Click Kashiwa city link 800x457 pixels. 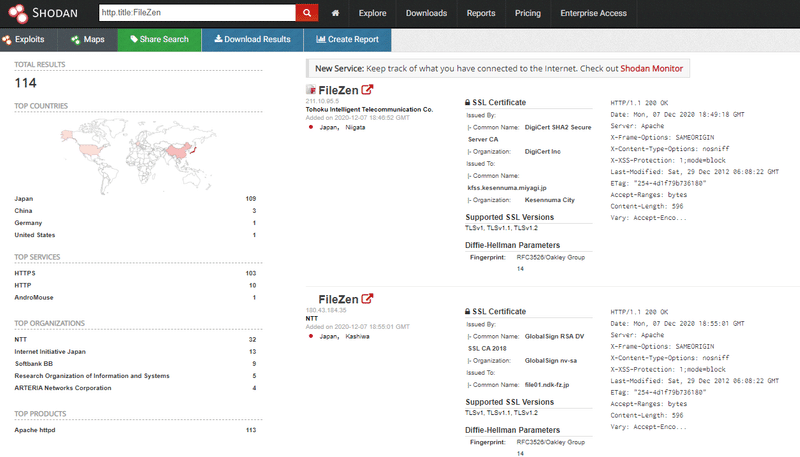coord(357,337)
